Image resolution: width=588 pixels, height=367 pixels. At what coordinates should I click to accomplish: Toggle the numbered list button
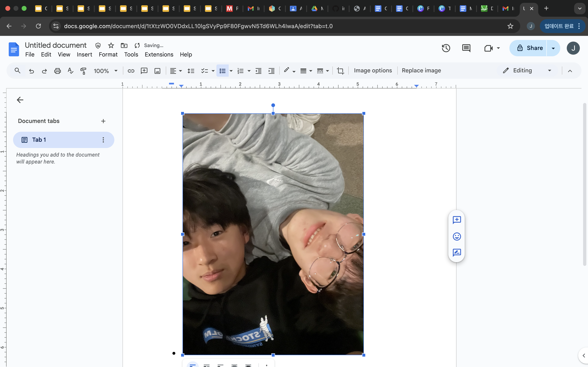pos(240,71)
